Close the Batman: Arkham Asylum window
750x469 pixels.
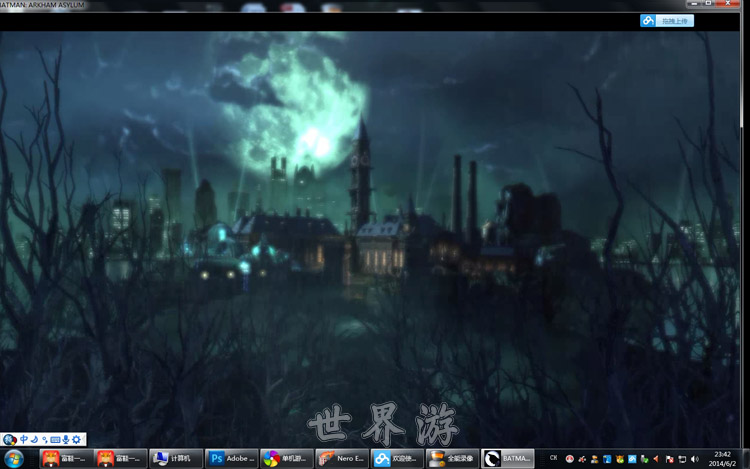(x=728, y=3)
